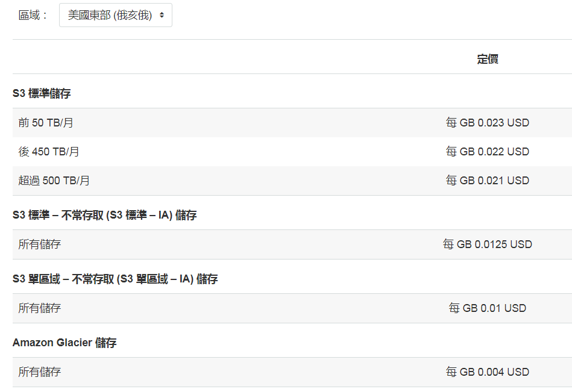The height and width of the screenshot is (392, 572).
Task: Click the 每 GB 0.004 USD price
Action: (488, 372)
